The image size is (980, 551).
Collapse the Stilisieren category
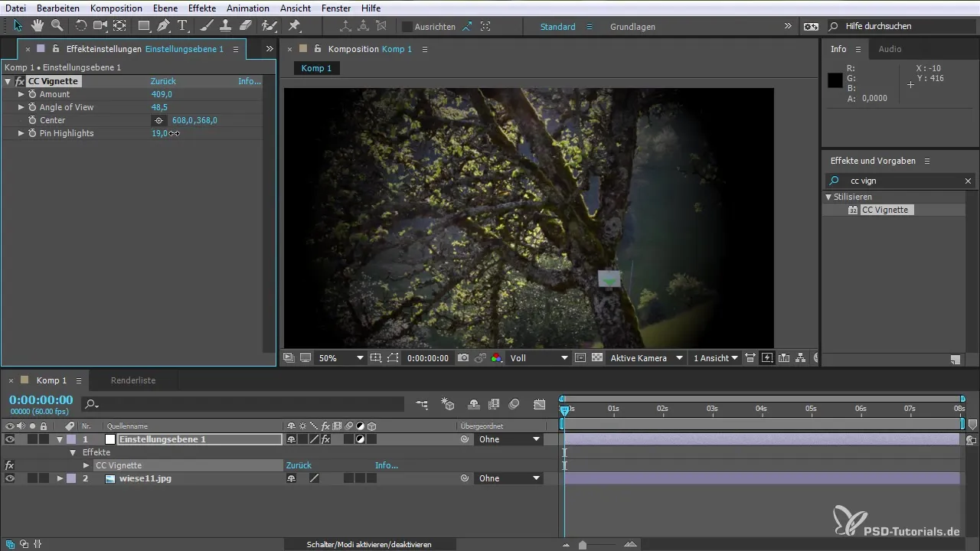click(828, 197)
